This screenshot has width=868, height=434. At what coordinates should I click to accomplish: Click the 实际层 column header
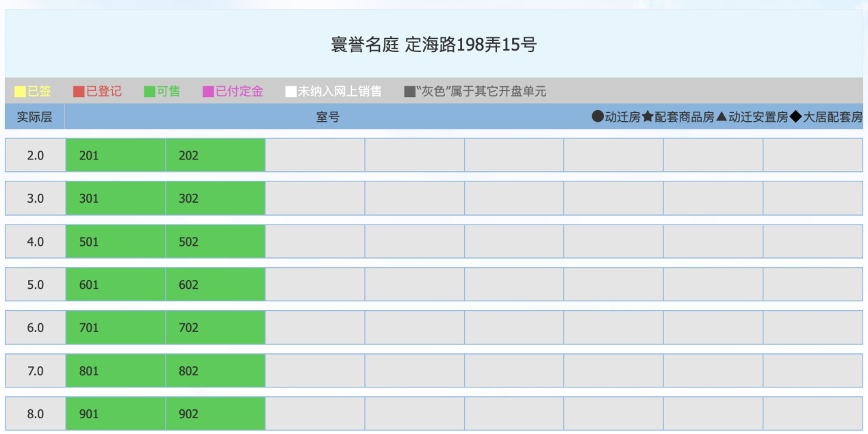34,117
